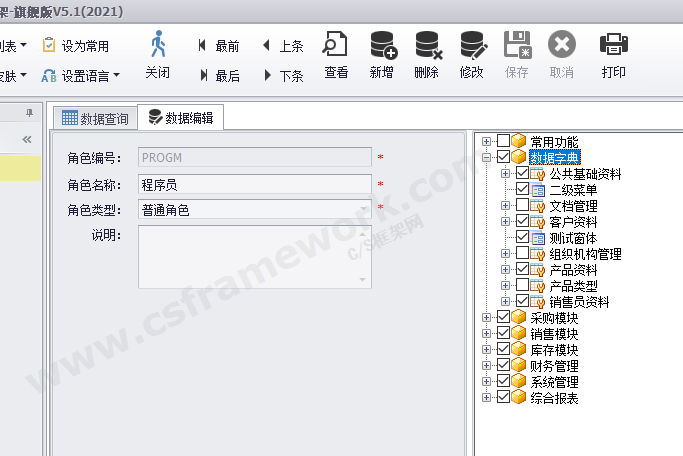Open the 设置语言 dropdown menu

(x=81, y=75)
